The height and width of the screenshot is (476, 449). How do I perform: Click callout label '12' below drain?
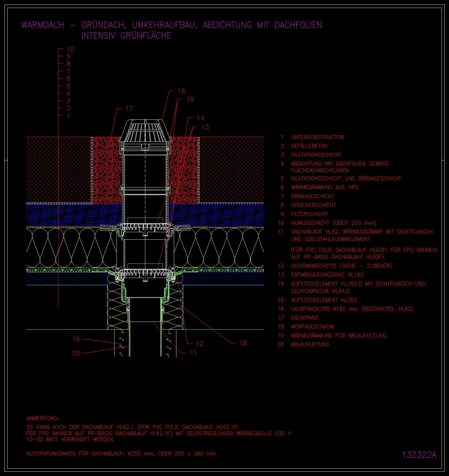[x=199, y=344]
